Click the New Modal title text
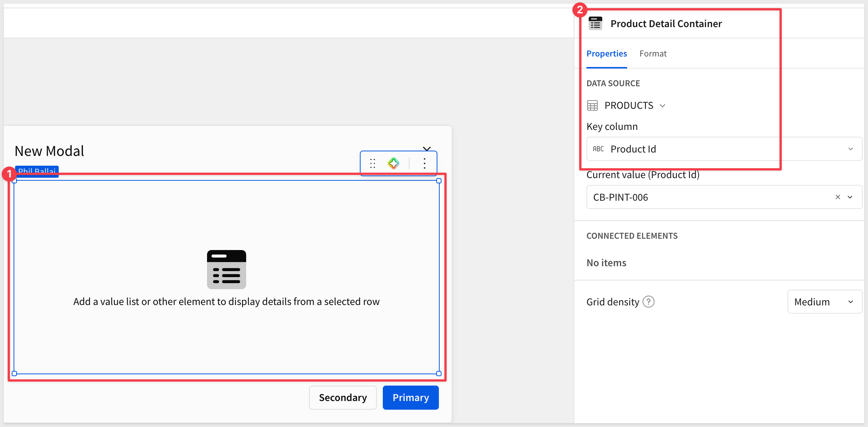The height and width of the screenshot is (427, 868). click(49, 151)
